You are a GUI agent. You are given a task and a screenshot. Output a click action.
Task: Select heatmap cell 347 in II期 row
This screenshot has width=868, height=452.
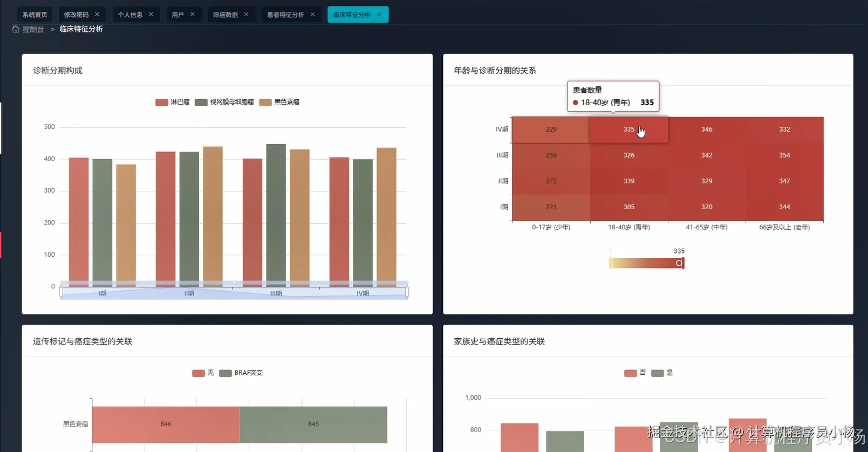pyautogui.click(x=784, y=181)
